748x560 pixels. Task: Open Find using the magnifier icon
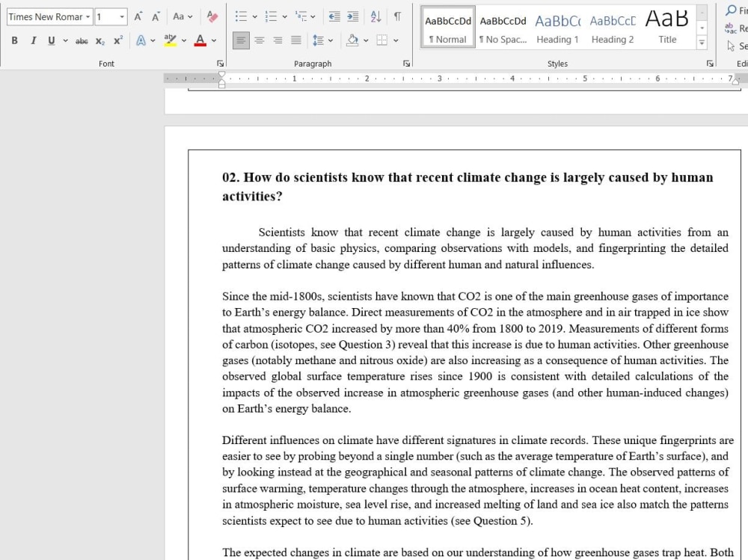(731, 10)
